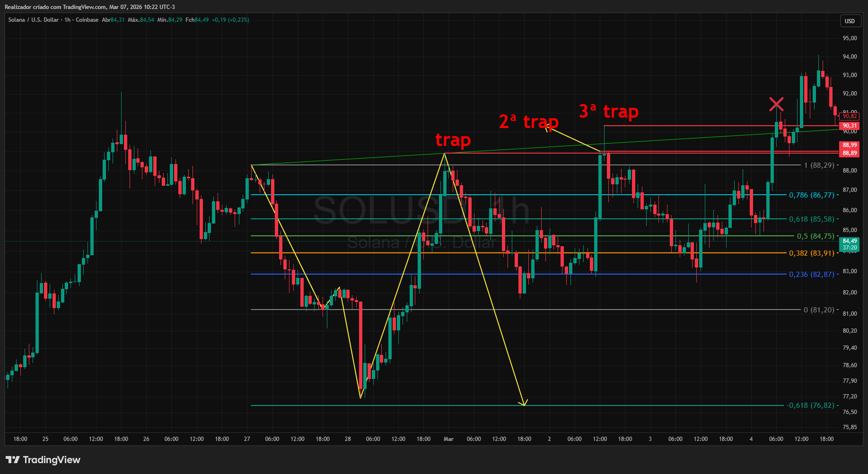Click the 88,89 red price tag
Image resolution: width=868 pixels, height=474 pixels.
pos(850,153)
